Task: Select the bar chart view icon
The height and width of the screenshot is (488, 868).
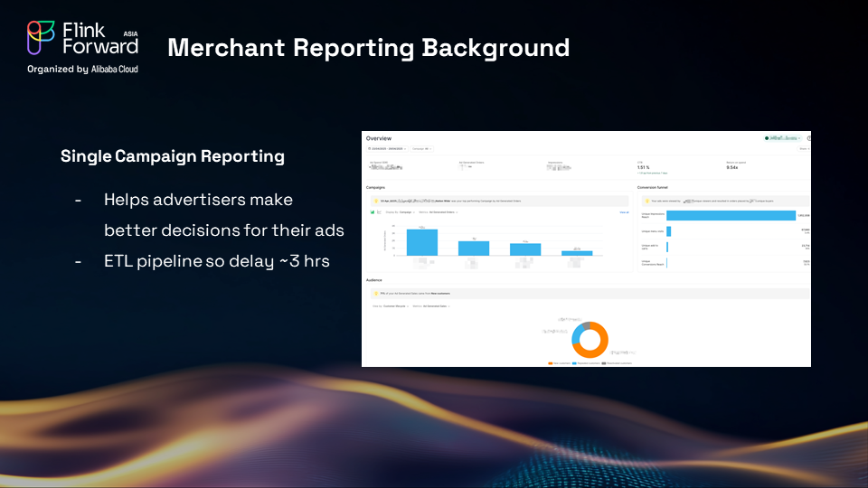Action: (x=373, y=212)
